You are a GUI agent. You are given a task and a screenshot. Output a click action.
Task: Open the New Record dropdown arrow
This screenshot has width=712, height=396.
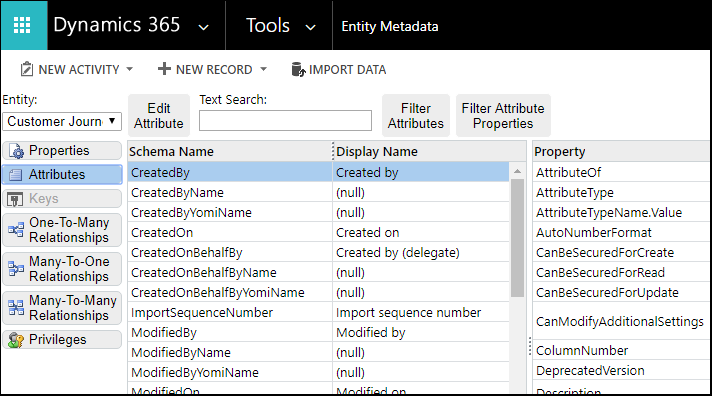point(263,69)
